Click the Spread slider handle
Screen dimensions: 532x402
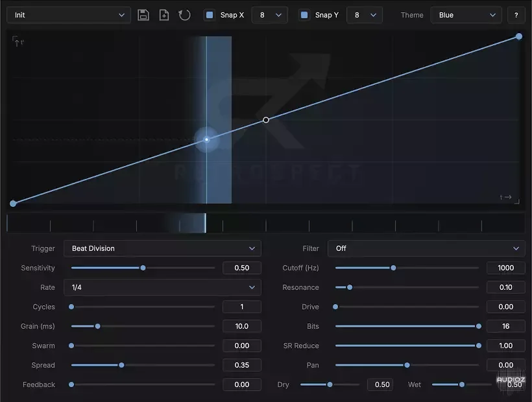tap(121, 365)
